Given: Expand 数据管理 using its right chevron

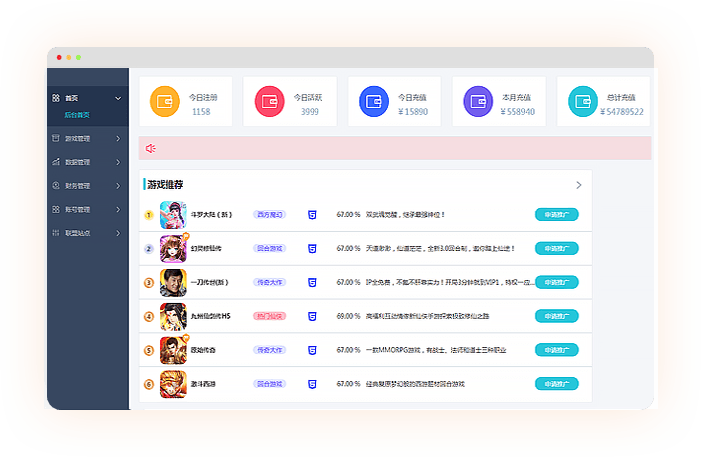Looking at the screenshot, I should coord(118,162).
